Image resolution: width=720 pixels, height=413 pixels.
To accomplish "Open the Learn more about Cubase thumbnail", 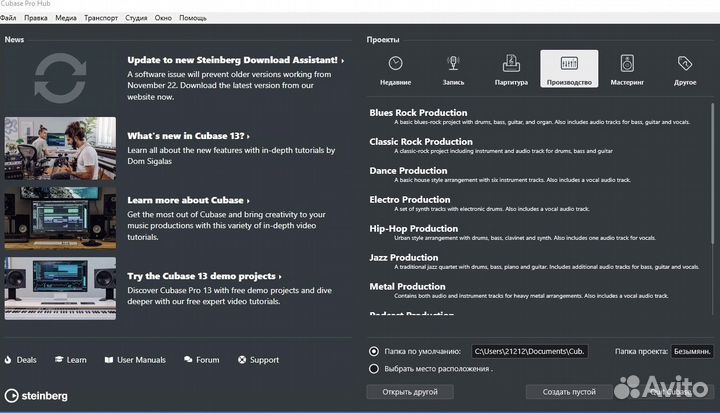I will tap(60, 217).
